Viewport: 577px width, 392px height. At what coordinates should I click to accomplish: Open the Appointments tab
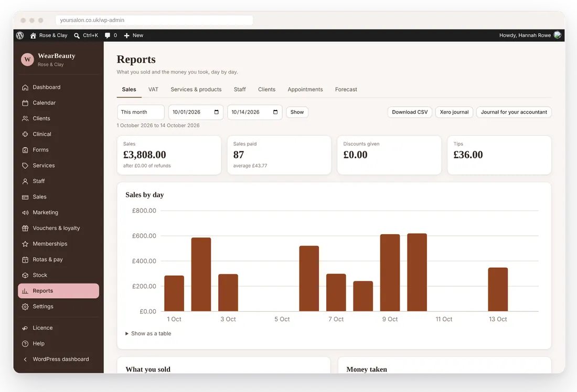(x=305, y=90)
